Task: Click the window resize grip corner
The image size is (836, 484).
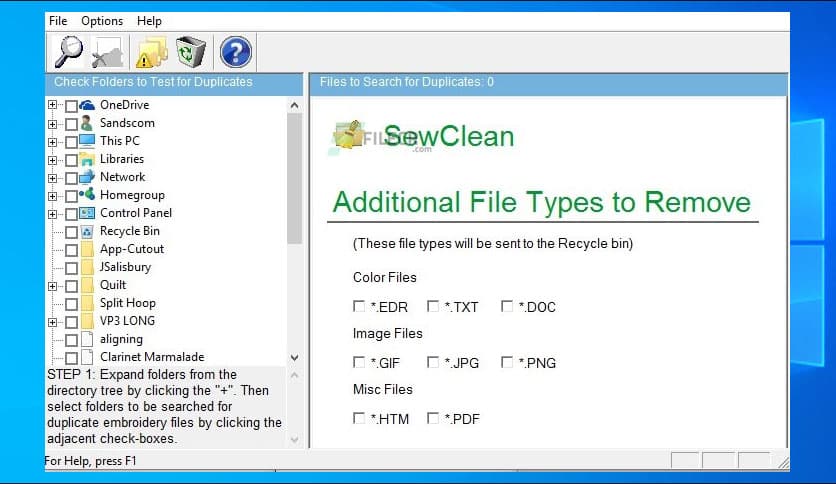Action: pyautogui.click(x=783, y=463)
